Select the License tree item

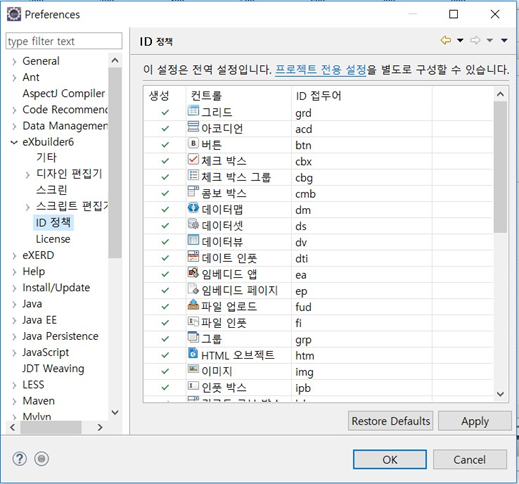[x=53, y=239]
